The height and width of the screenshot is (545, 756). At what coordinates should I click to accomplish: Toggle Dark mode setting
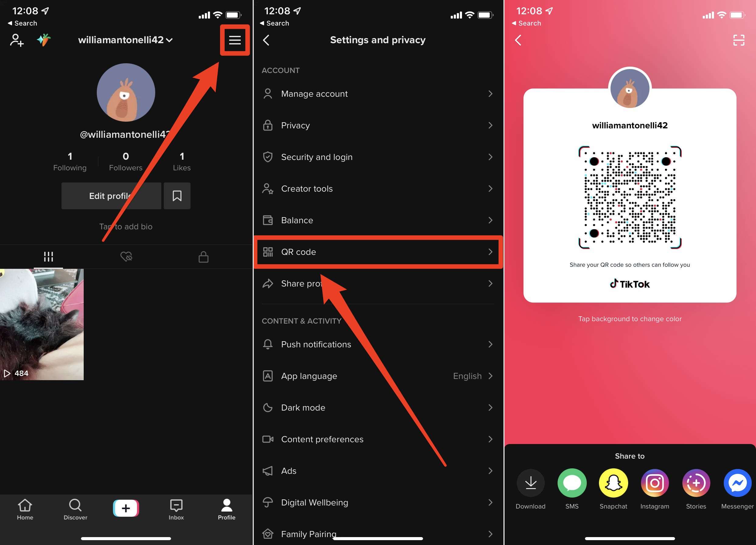point(377,407)
